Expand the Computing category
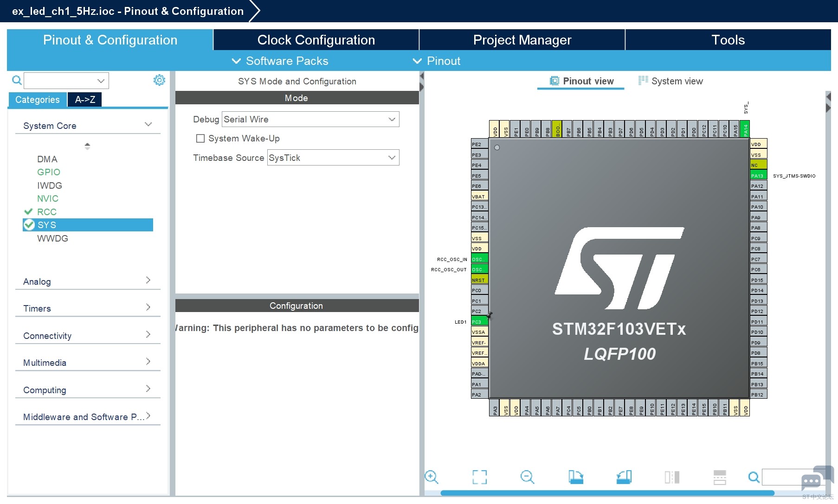838x504 pixels. click(x=88, y=390)
